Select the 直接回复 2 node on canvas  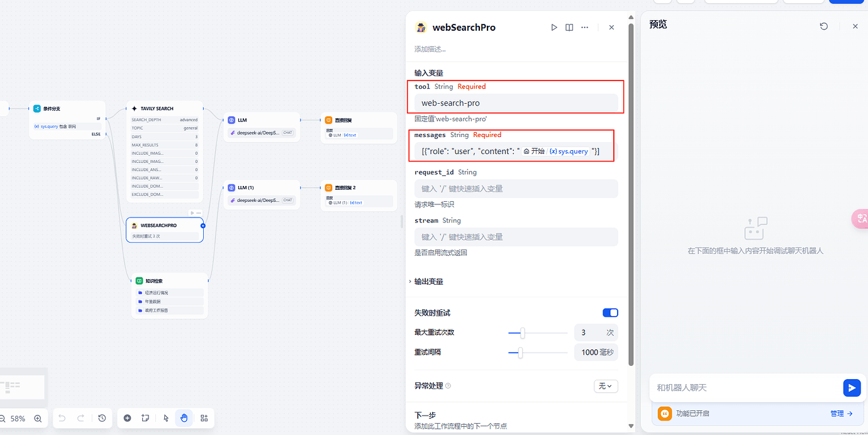359,195
